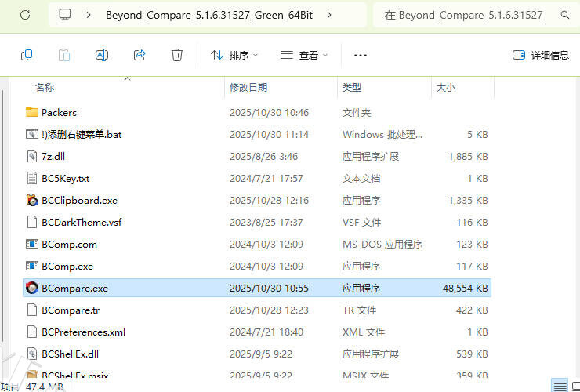
Task: Sort files by 修改日期 column header
Action: point(248,87)
